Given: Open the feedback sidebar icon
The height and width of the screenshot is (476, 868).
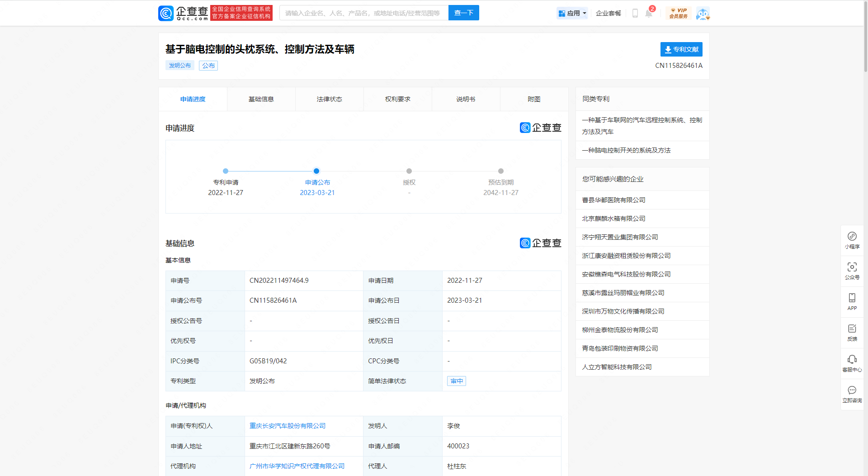Looking at the screenshot, I should pyautogui.click(x=852, y=333).
